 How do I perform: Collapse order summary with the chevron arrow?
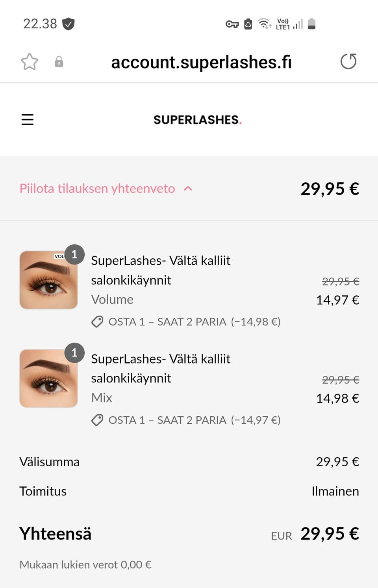pos(188,189)
